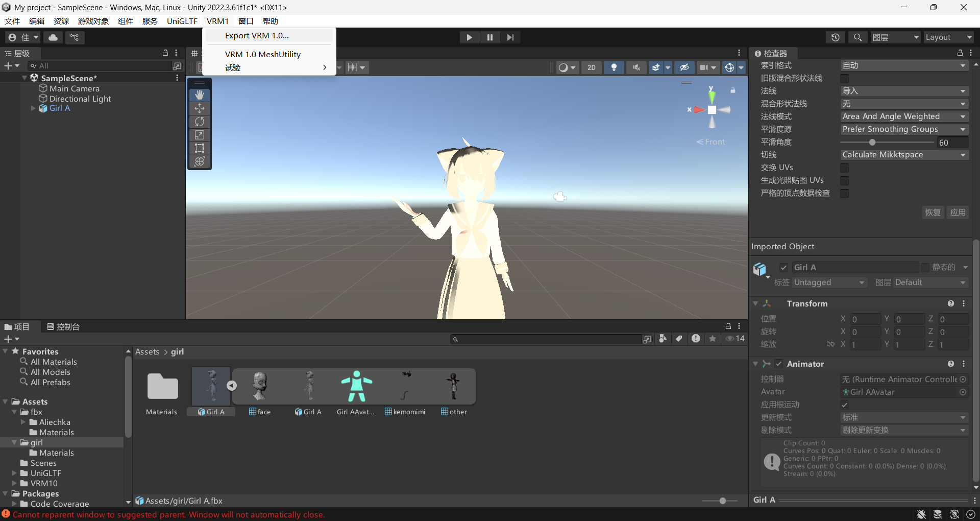Image resolution: width=980 pixels, height=521 pixels.
Task: Click the 恢复 button
Action: pyautogui.click(x=933, y=212)
